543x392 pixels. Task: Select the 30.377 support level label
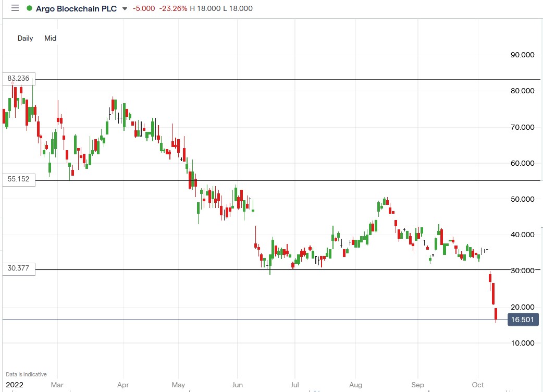(19, 268)
